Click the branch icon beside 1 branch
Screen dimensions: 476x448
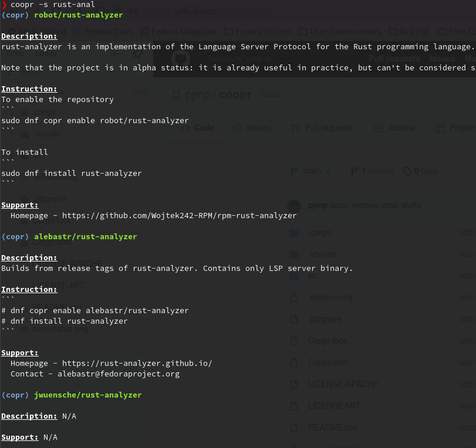click(x=355, y=171)
